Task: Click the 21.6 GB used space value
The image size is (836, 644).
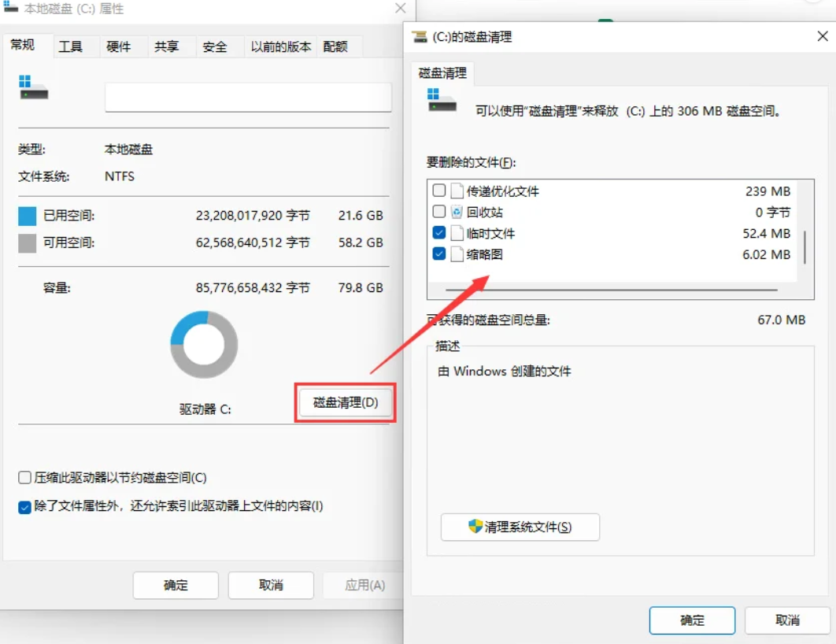Action: pyautogui.click(x=361, y=216)
